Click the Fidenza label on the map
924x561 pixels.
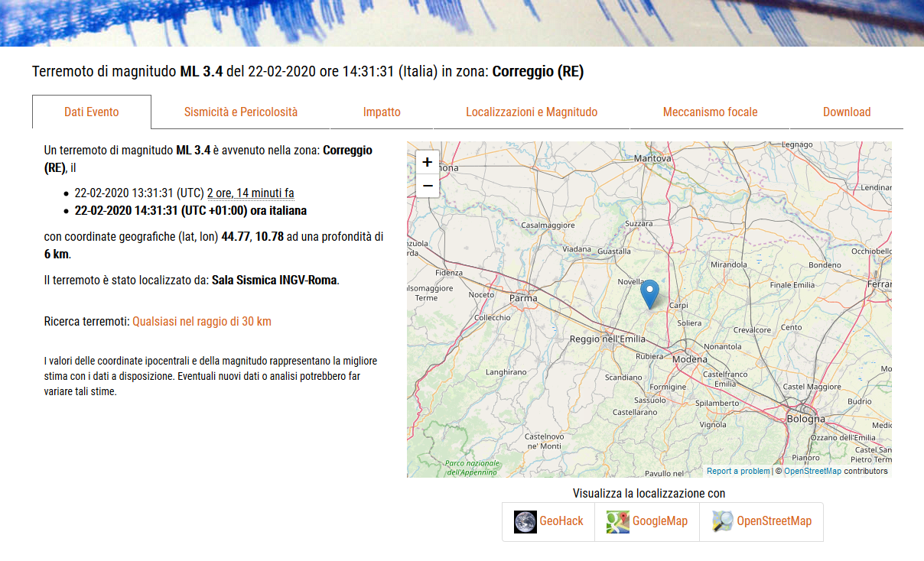pos(449,273)
